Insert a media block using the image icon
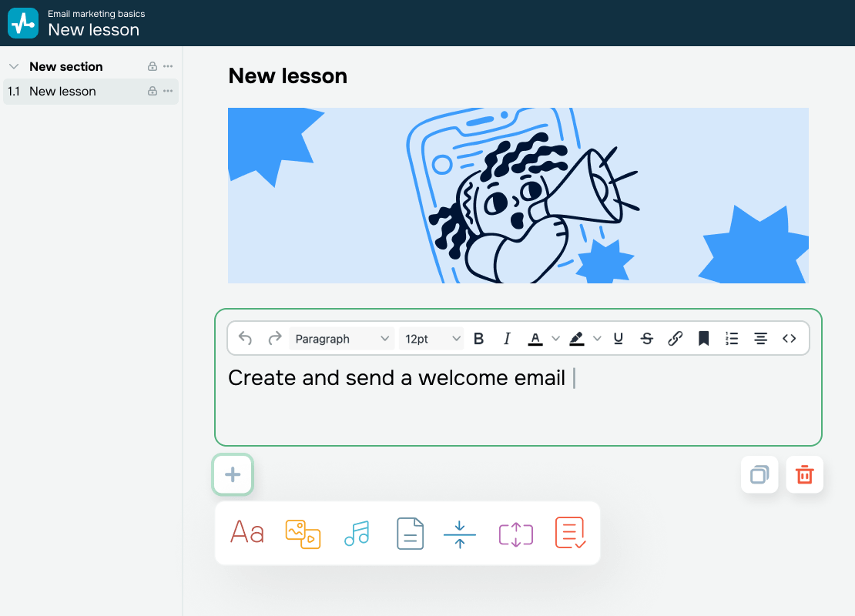Image resolution: width=855 pixels, height=616 pixels. pyautogui.click(x=303, y=533)
